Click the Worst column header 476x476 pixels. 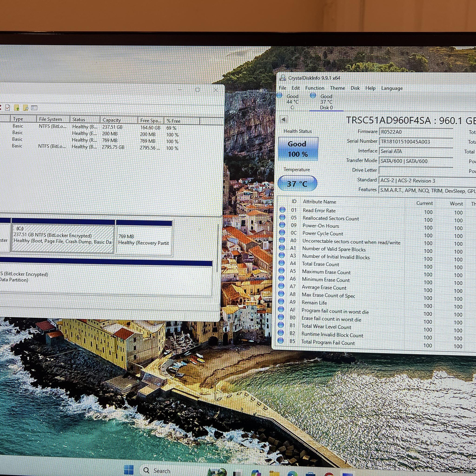pyautogui.click(x=456, y=204)
